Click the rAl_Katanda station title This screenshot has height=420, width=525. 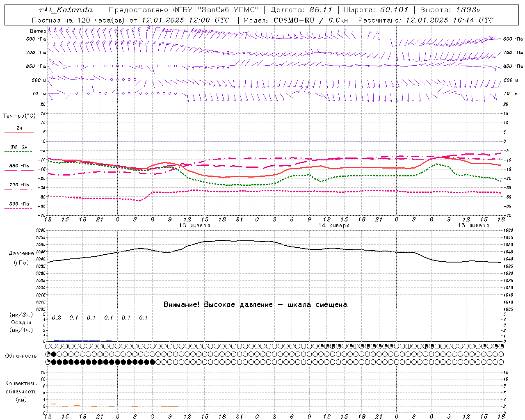point(66,10)
